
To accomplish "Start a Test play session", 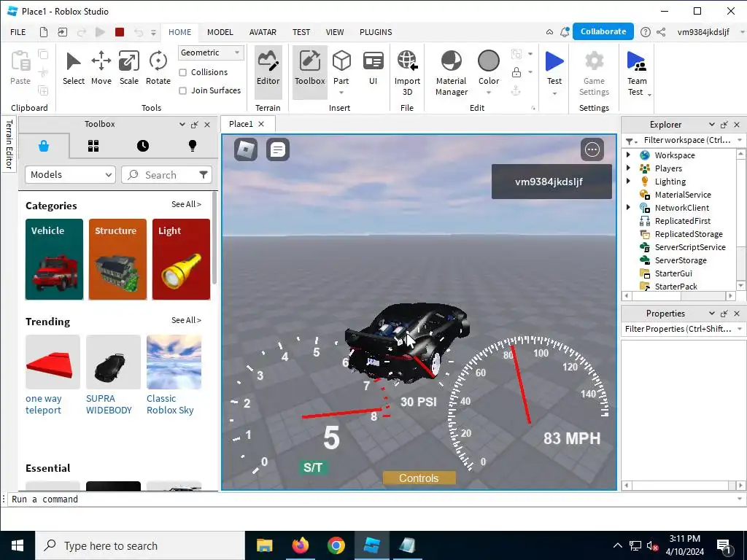I will point(554,67).
